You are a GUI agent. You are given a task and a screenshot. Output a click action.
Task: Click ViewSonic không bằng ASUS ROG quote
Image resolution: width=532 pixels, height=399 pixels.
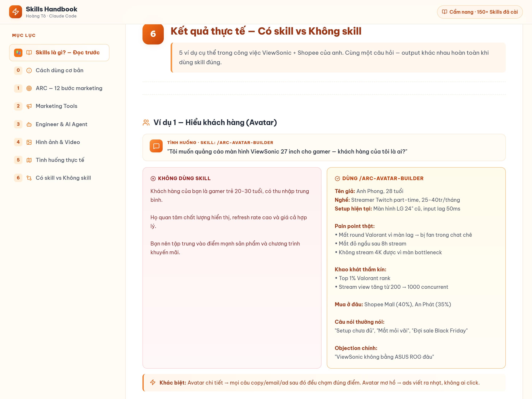tap(384, 357)
